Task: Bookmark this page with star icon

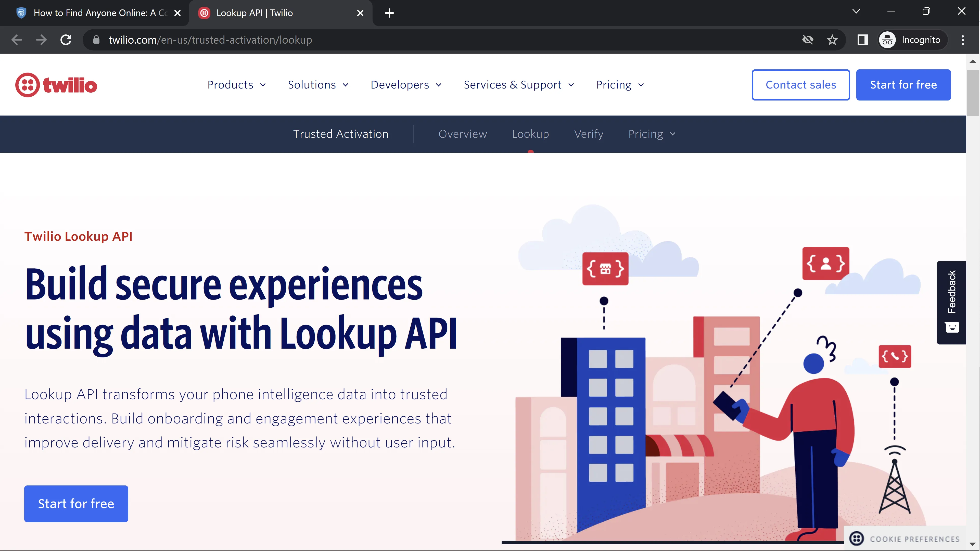Action: coord(832,40)
